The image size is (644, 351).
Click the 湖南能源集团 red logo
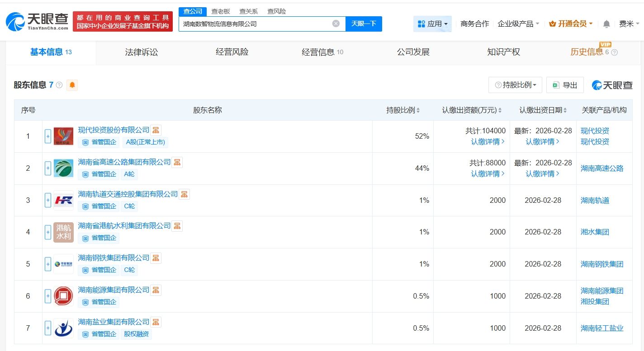[x=63, y=296]
